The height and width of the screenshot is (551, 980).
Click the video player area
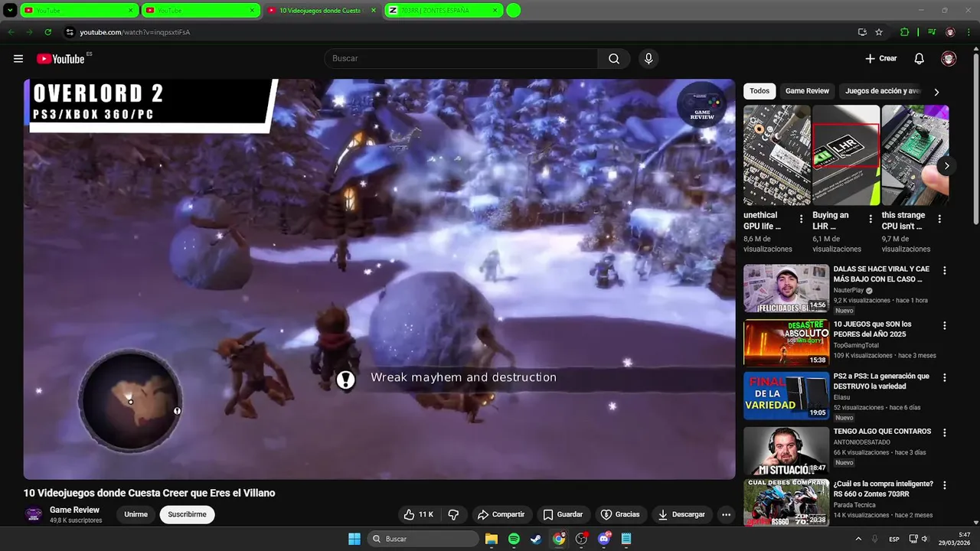tap(379, 279)
